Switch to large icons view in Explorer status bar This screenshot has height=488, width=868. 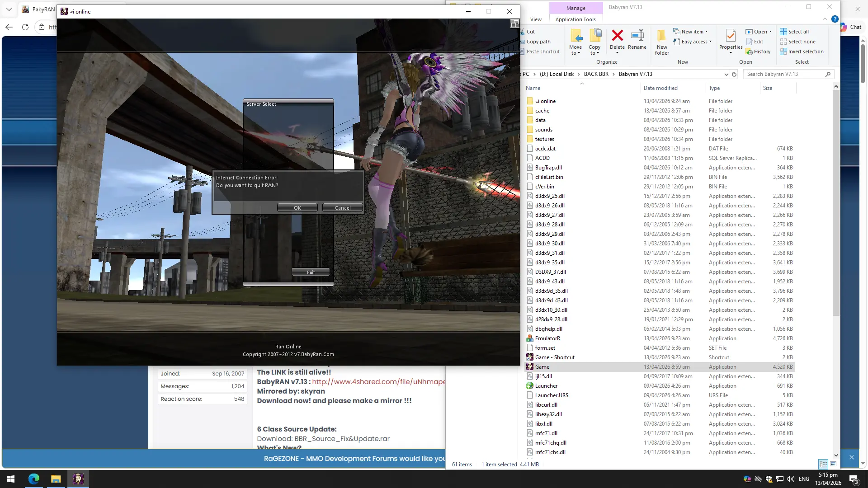click(x=833, y=464)
